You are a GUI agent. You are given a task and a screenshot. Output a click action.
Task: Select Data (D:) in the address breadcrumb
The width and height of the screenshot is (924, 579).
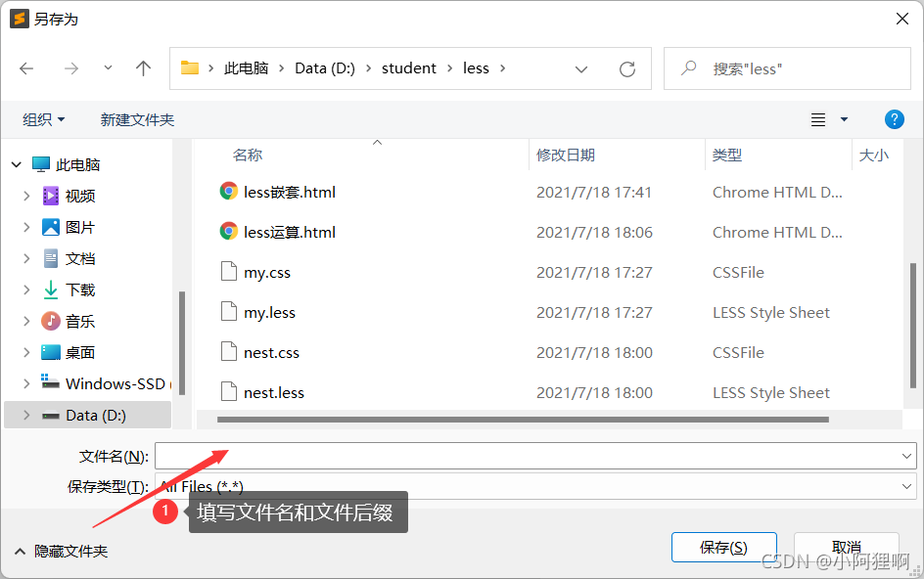pyautogui.click(x=325, y=68)
